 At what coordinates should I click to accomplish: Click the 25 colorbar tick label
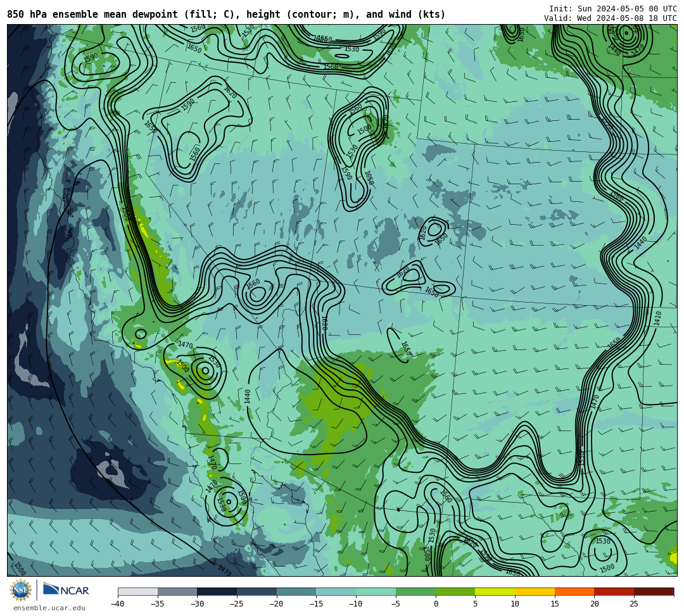tap(634, 604)
